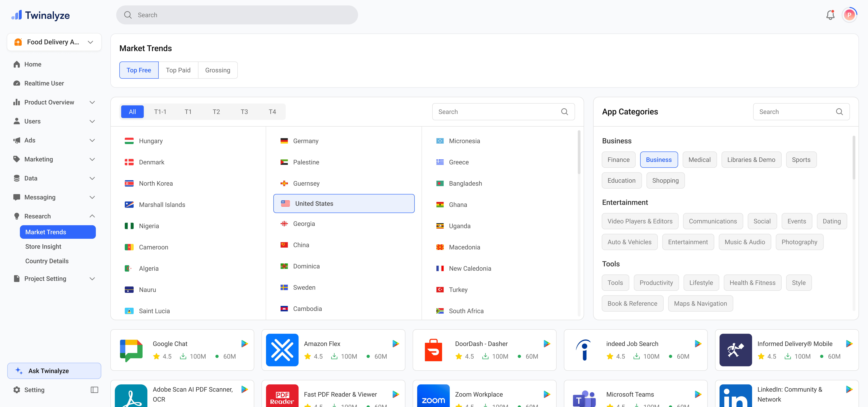Click the Product Overview bar-chart icon
868x407 pixels.
click(17, 102)
